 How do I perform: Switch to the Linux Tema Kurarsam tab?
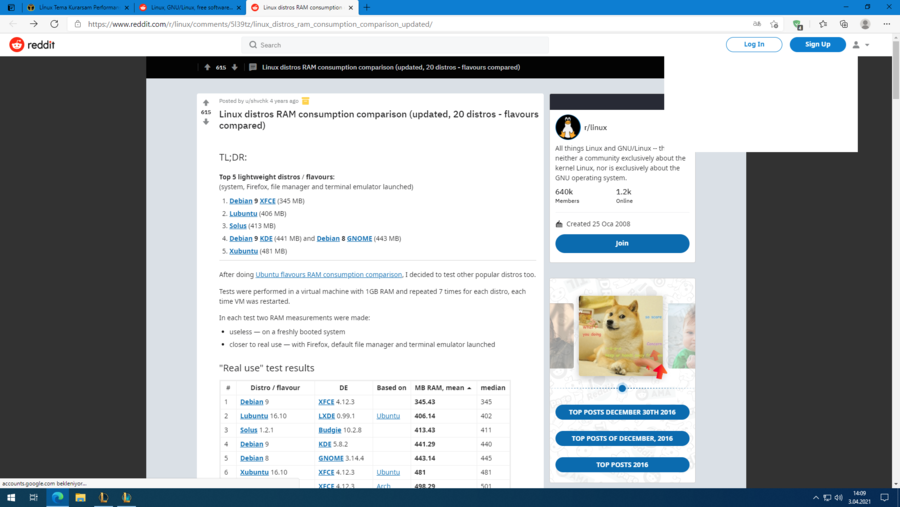77,7
